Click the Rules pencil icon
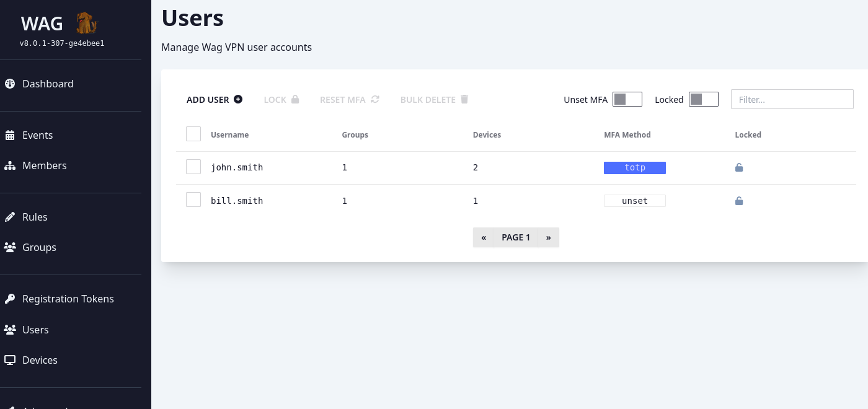 click(x=10, y=217)
